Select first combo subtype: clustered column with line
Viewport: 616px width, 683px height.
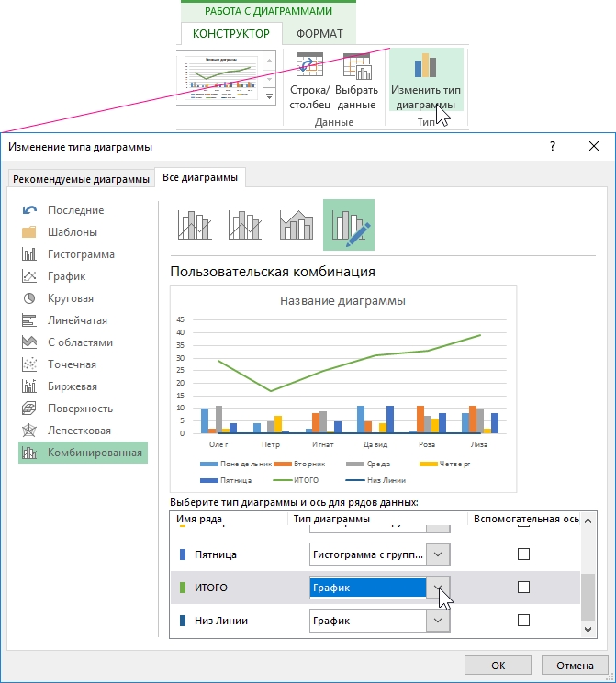click(x=195, y=225)
